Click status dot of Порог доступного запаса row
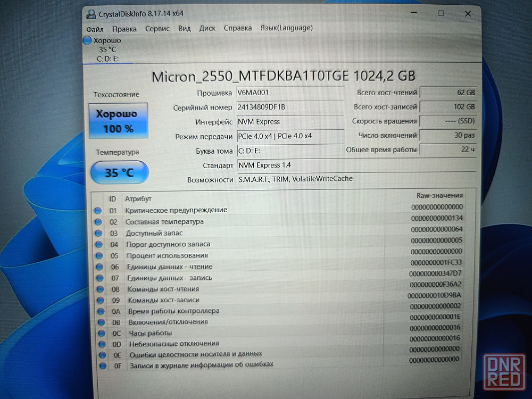Viewport: 532px width, 399px height. tap(99, 244)
